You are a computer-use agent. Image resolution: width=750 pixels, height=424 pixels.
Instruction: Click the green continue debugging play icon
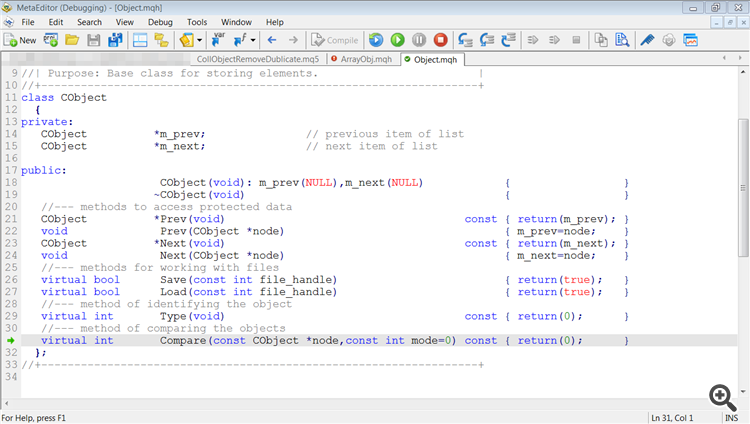pyautogui.click(x=397, y=40)
